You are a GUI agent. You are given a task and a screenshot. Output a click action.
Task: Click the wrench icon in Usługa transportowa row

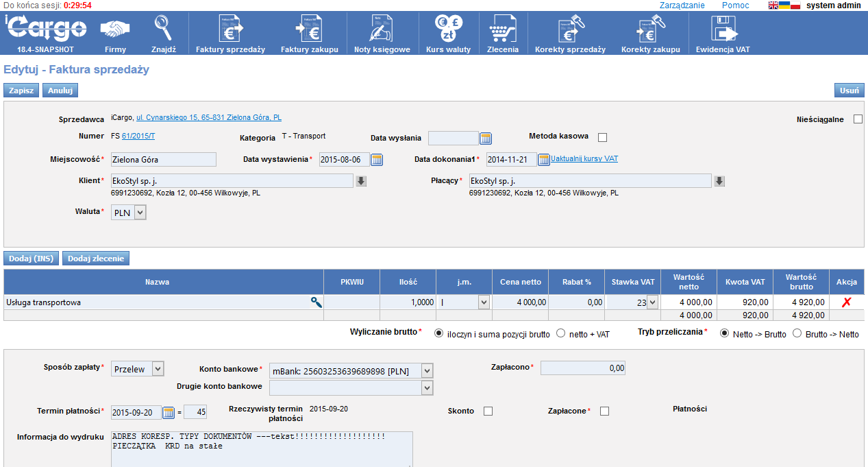pos(316,302)
